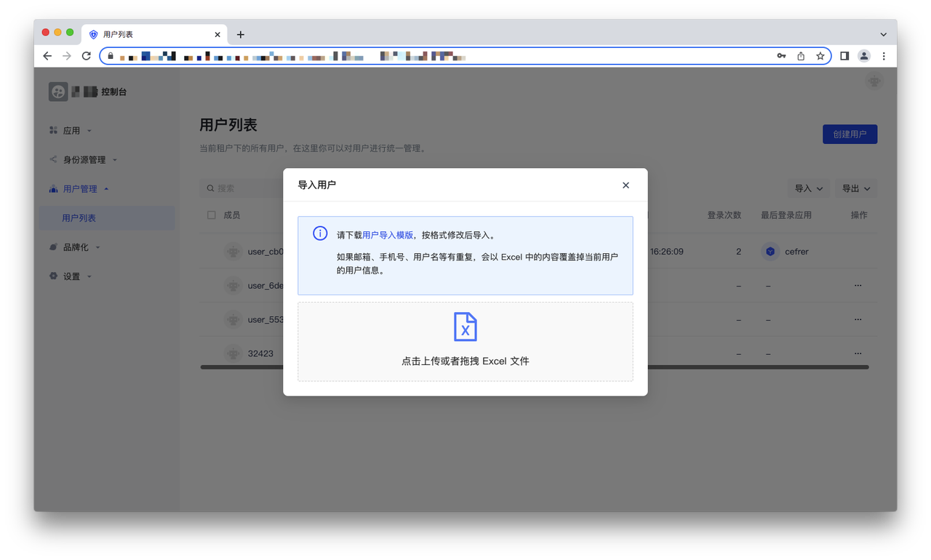The width and height of the screenshot is (931, 560).
Task: Toggle the 成员 select-all checkbox
Action: click(212, 215)
